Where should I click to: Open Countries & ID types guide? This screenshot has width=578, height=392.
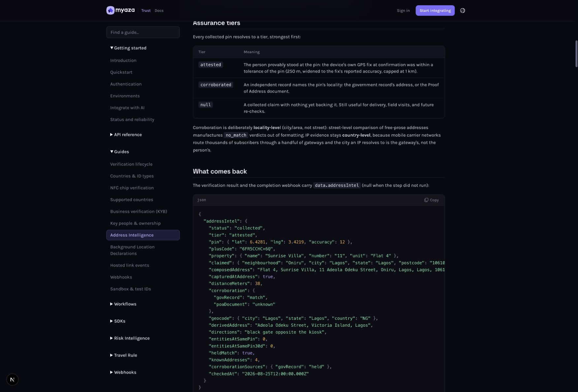132,176
